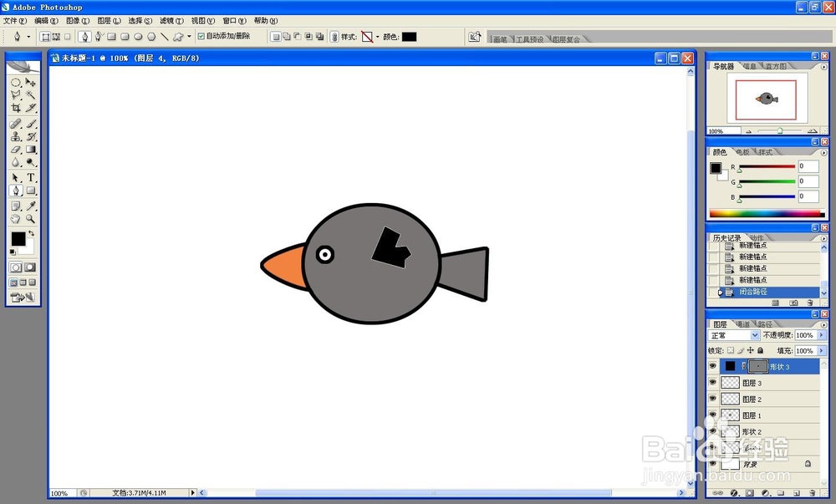The width and height of the screenshot is (836, 504).
Task: Jump to ImageReady button
Action: click(23, 298)
